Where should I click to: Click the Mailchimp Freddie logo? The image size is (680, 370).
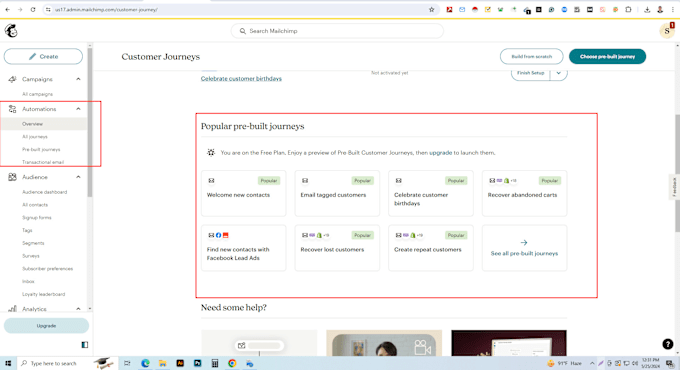[x=11, y=31]
